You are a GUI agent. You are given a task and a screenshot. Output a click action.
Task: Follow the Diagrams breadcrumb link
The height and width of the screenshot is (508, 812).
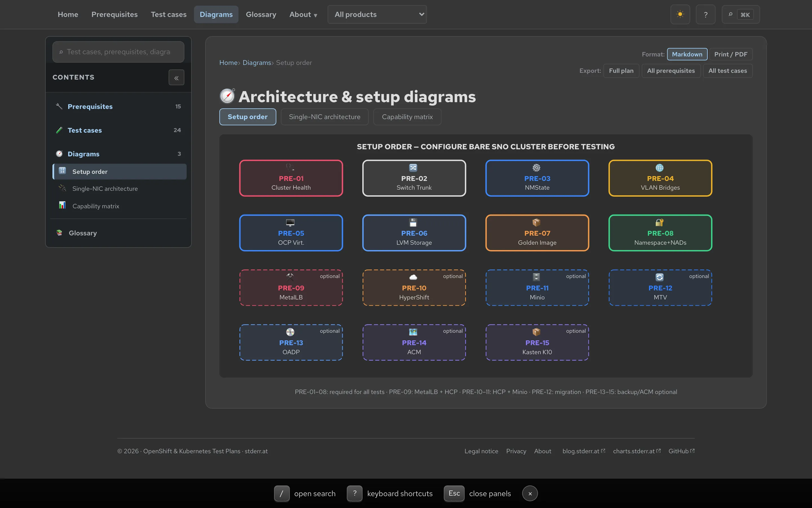click(257, 63)
